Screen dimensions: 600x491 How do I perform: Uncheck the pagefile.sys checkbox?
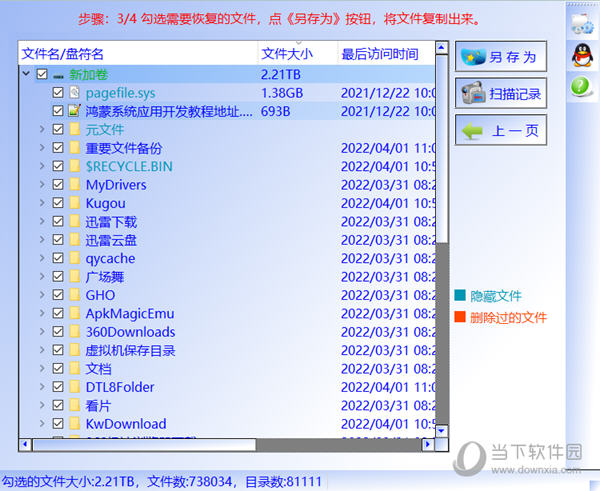(58, 93)
